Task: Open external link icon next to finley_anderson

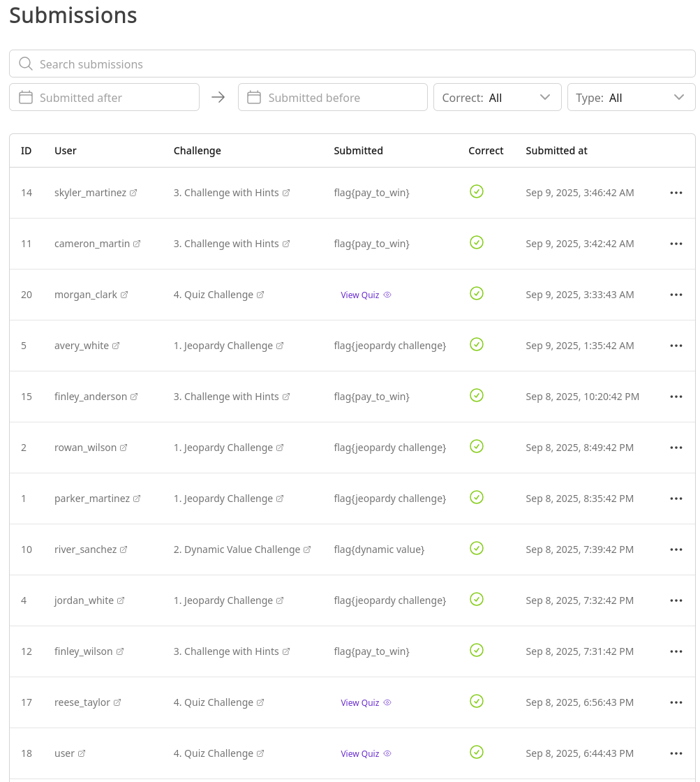Action: coord(134,397)
